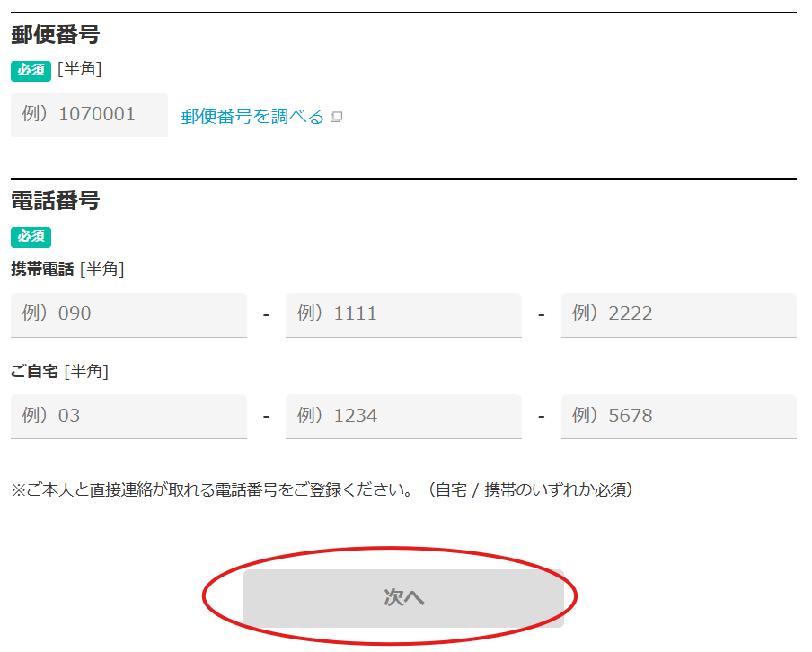Screen dimensions: 812x652
Task: Click the [半角] hint next to 携帯電話
Action: [x=101, y=269]
